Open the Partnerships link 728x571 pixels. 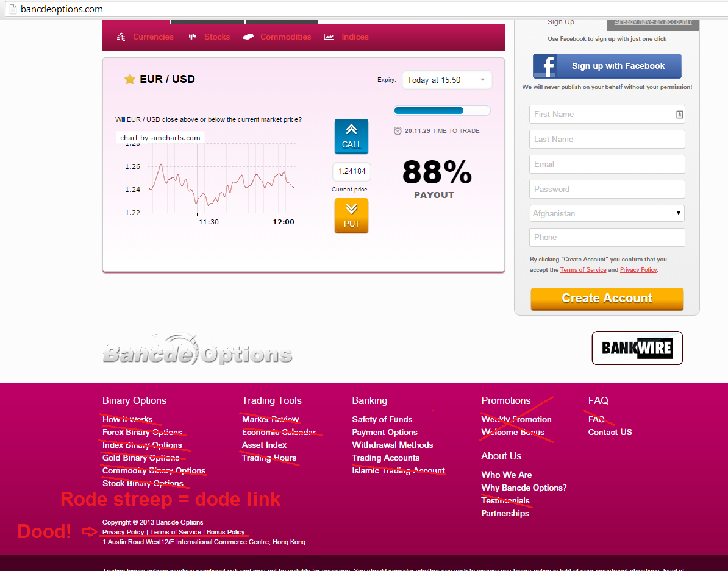(x=505, y=513)
